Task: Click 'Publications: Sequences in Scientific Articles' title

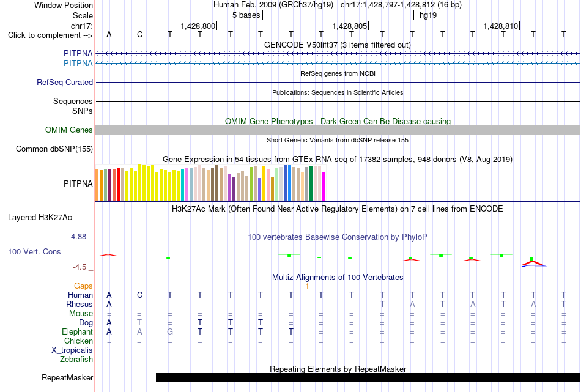Action: (338, 92)
